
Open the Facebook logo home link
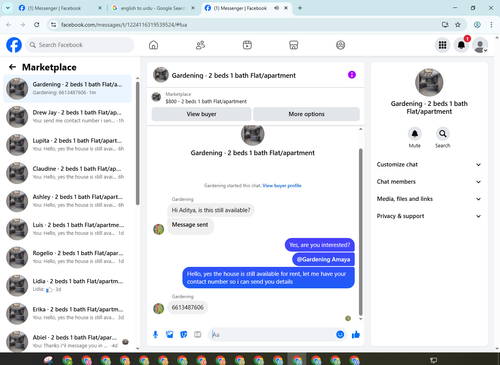coord(14,45)
